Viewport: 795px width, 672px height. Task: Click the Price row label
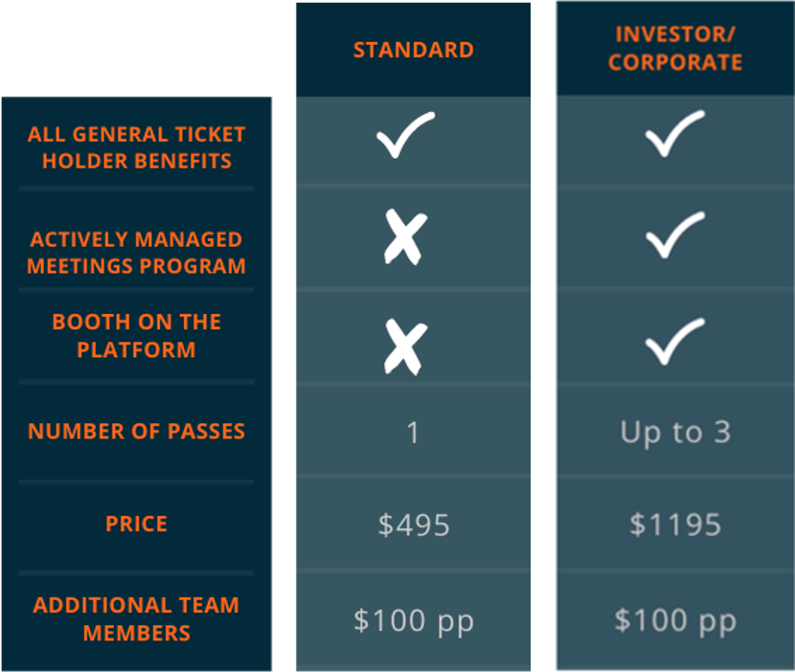(136, 524)
